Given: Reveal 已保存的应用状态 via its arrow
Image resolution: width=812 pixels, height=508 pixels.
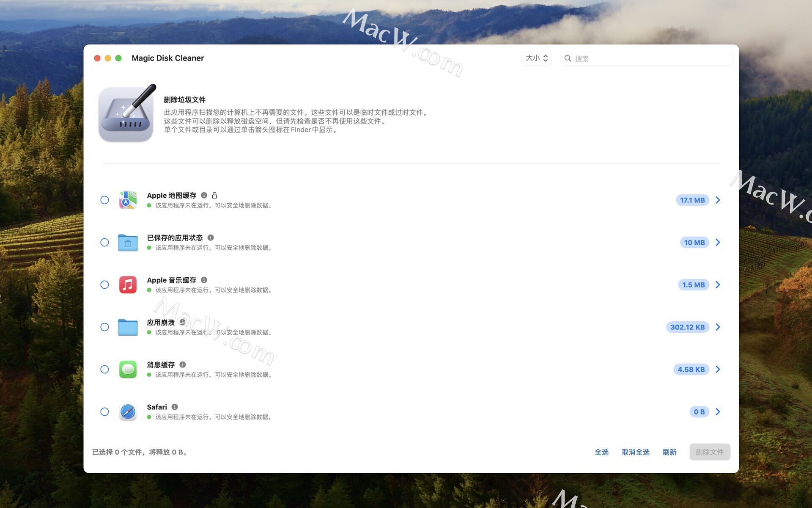Looking at the screenshot, I should coord(718,242).
